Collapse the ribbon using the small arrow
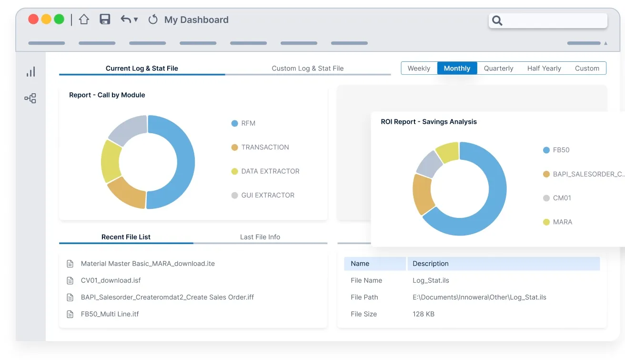This screenshot has height=364, width=625. 606,43
